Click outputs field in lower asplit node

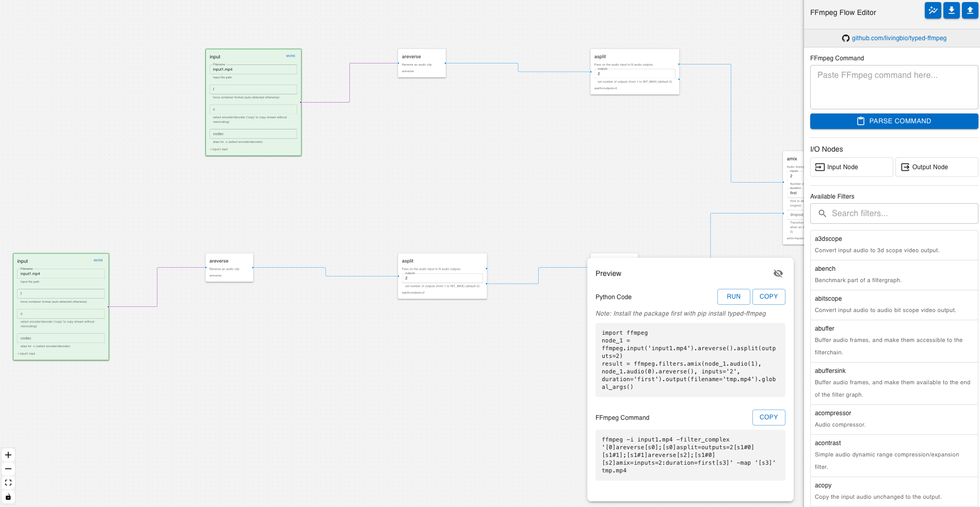[x=442, y=278]
